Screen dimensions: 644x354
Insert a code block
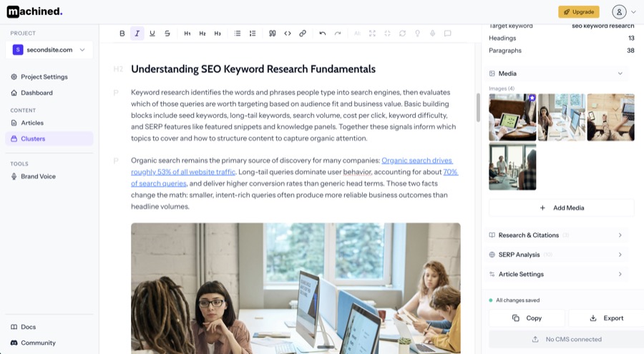(288, 34)
